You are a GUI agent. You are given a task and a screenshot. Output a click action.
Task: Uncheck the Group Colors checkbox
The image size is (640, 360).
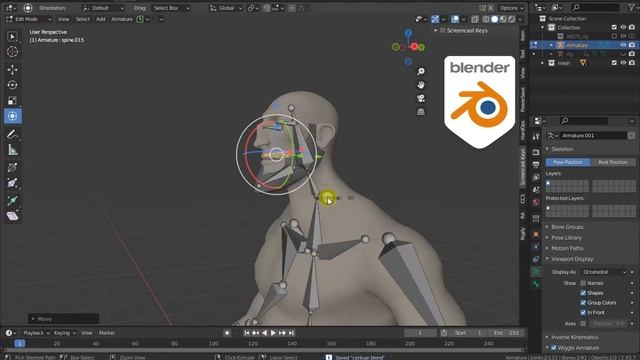[583, 302]
